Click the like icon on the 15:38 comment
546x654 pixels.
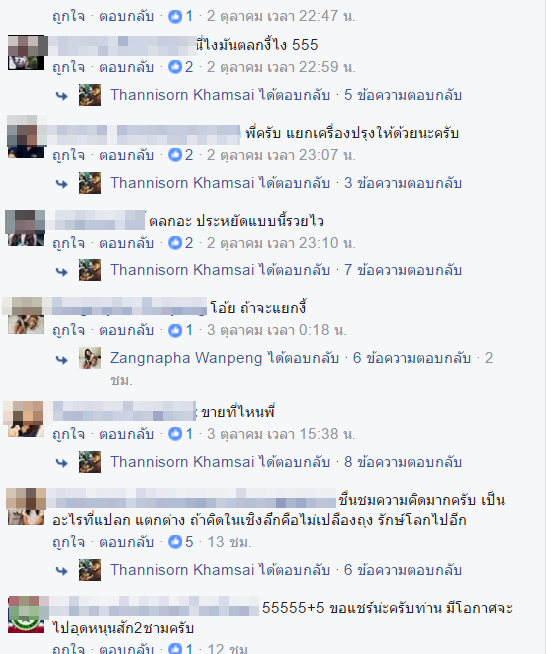click(175, 434)
